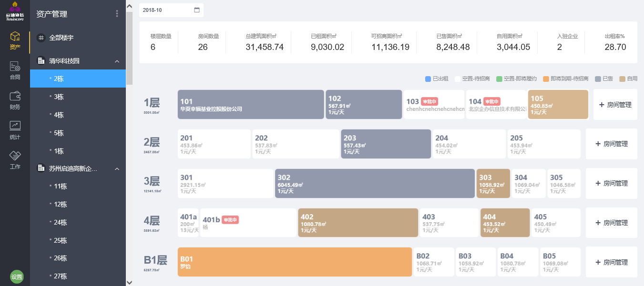Click the 已出租 blue legend swatch
644x286 pixels.
click(428, 79)
